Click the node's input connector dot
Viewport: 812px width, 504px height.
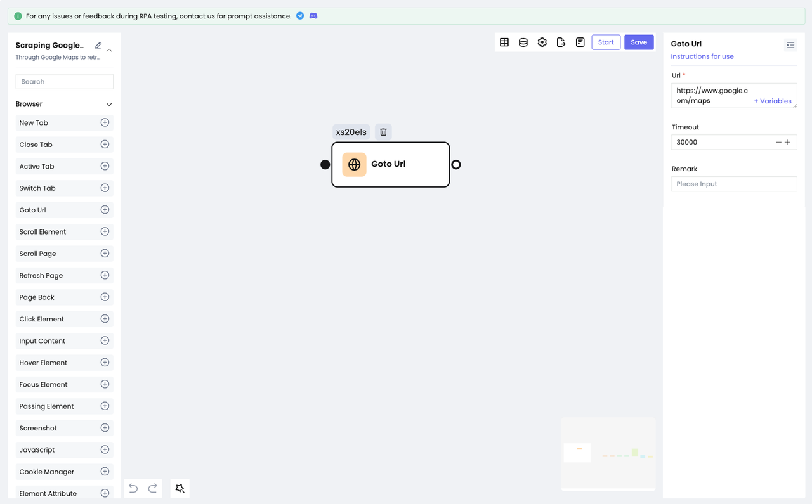325,164
